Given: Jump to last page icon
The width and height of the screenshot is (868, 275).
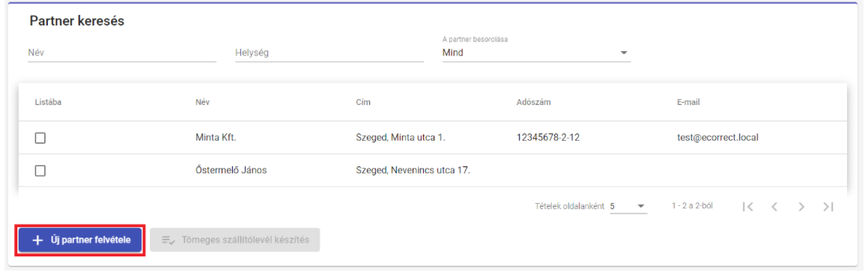Looking at the screenshot, I should [x=828, y=206].
